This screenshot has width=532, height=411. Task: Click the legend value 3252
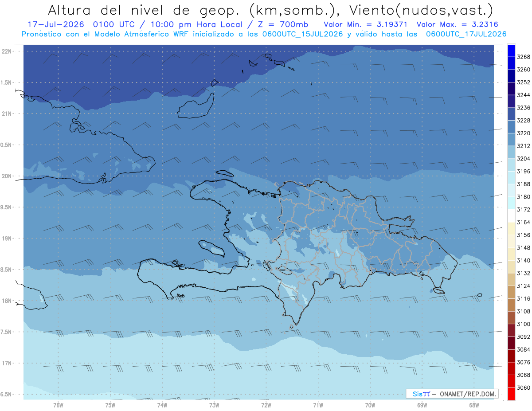[x=524, y=82]
